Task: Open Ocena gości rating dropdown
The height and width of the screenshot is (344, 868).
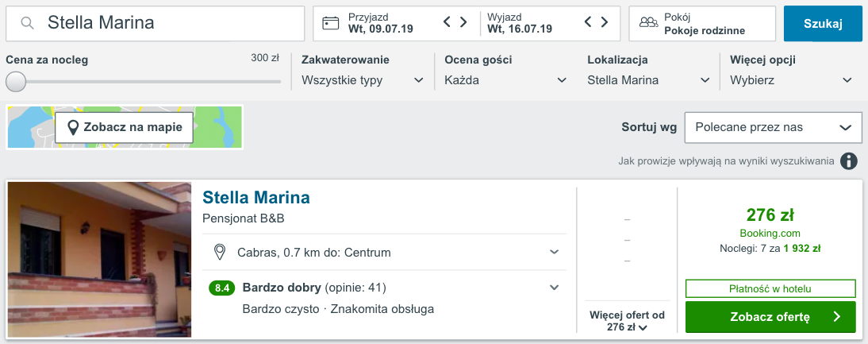Action: pyautogui.click(x=505, y=80)
